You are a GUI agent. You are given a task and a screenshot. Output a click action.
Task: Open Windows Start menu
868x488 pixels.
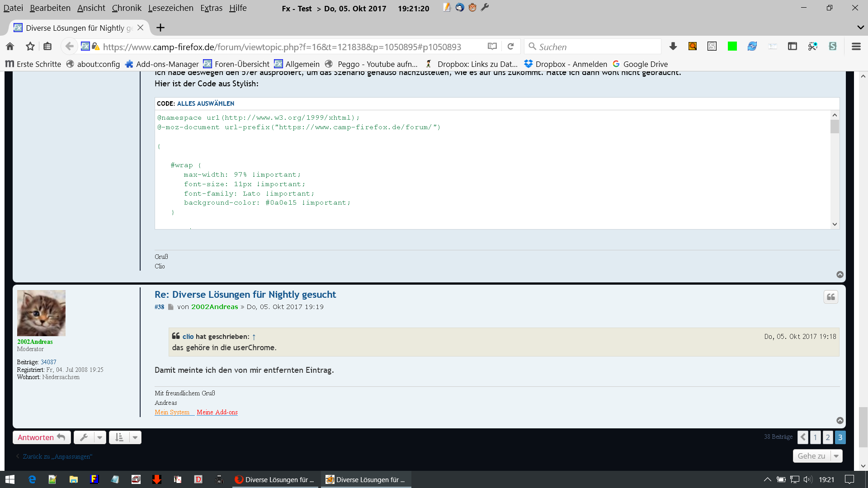tap(10, 479)
